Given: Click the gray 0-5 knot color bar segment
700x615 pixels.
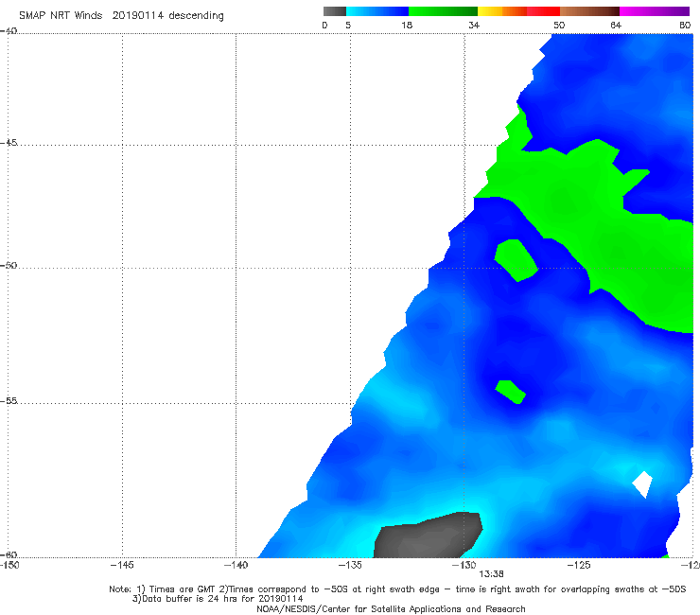Looking at the screenshot, I should coord(335,11).
